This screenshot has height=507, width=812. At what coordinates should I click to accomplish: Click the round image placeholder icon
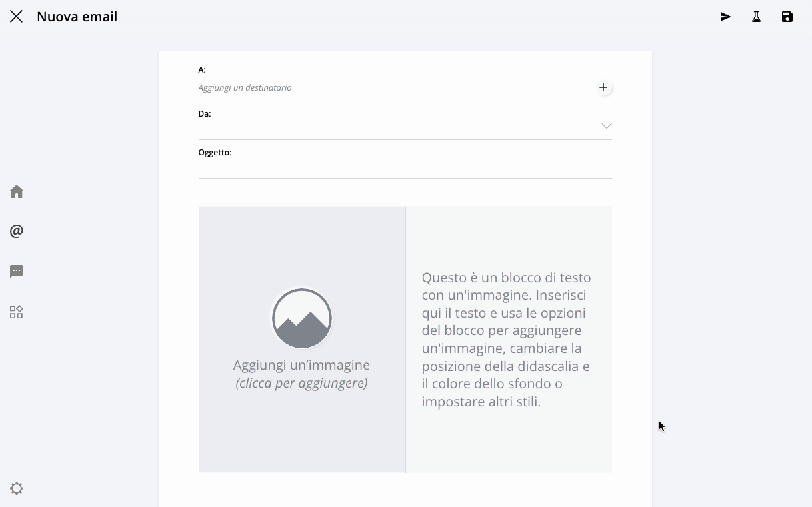(302, 318)
